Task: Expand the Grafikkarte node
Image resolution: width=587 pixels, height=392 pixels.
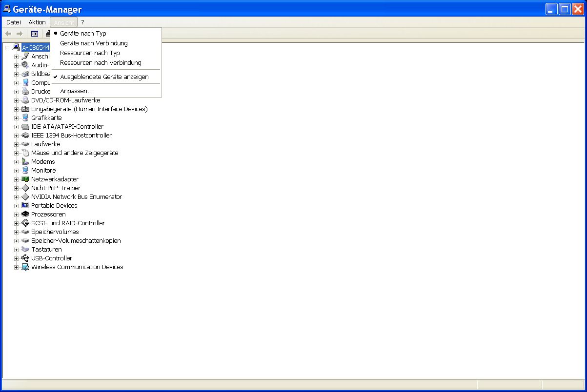Action: pyautogui.click(x=16, y=118)
